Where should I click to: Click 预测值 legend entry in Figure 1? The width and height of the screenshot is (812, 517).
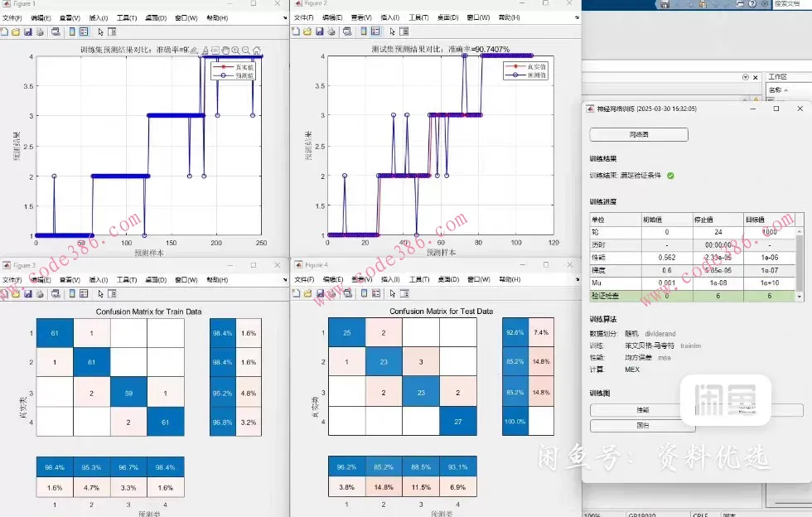[233, 75]
